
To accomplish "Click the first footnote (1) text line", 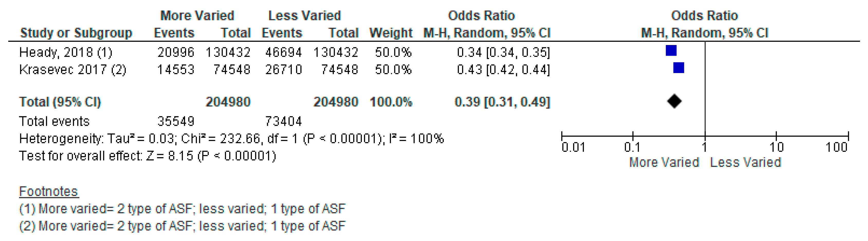I will click(182, 209).
